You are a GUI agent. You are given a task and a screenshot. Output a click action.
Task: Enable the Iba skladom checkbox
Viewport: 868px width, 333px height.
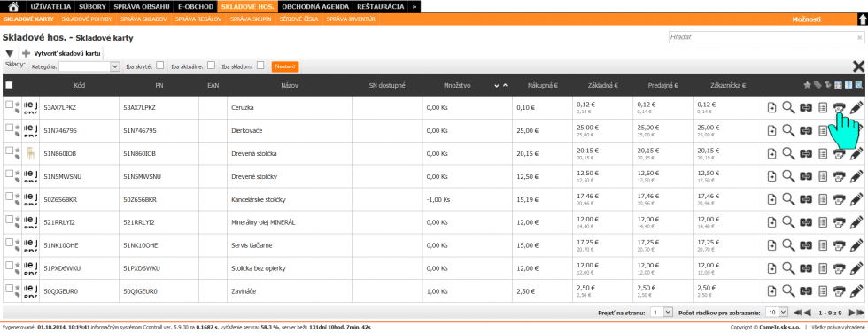pos(260,66)
